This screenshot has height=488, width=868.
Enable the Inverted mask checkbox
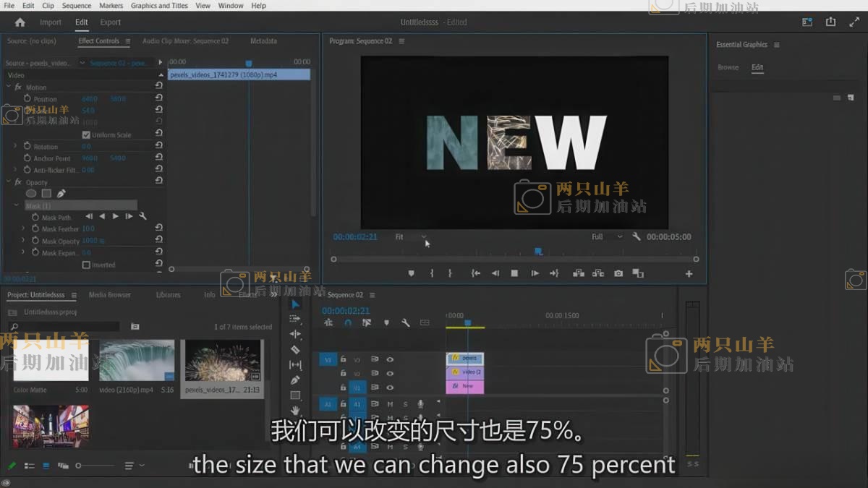click(86, 265)
